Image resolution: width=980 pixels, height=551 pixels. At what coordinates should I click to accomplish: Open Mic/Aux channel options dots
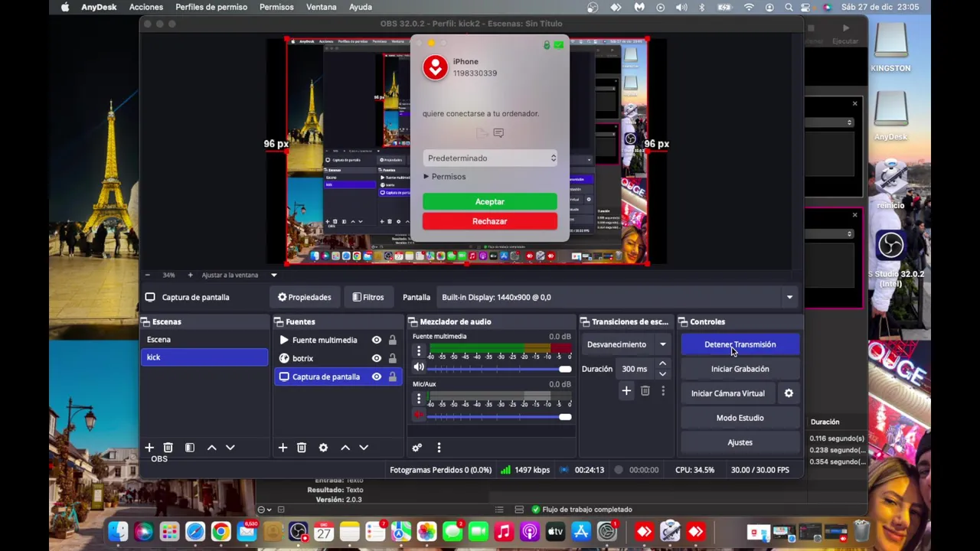tap(418, 399)
